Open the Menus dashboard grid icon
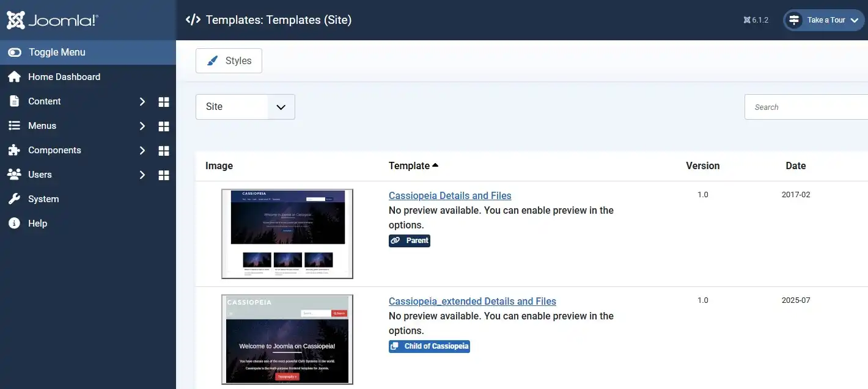The image size is (868, 389). coord(164,126)
